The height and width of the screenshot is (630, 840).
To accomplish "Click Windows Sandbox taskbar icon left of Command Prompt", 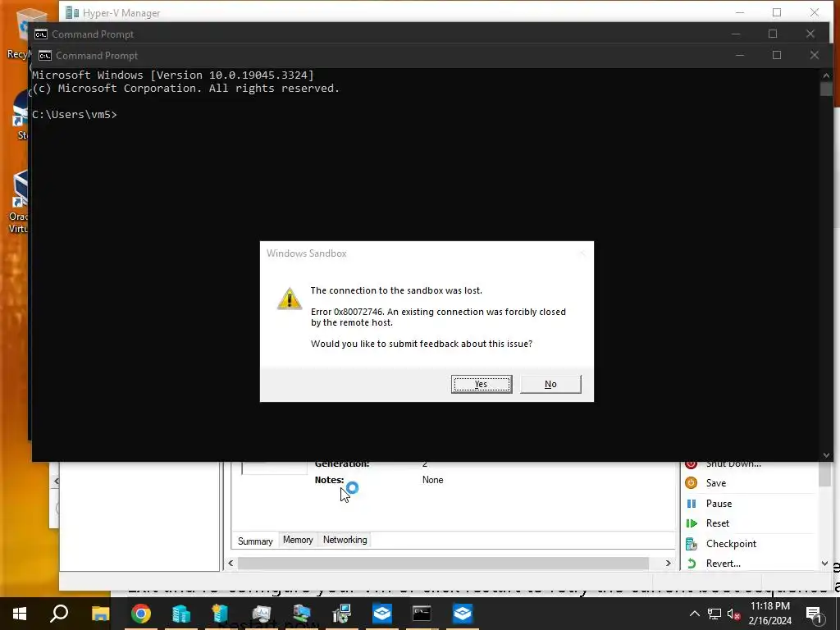I will [382, 614].
